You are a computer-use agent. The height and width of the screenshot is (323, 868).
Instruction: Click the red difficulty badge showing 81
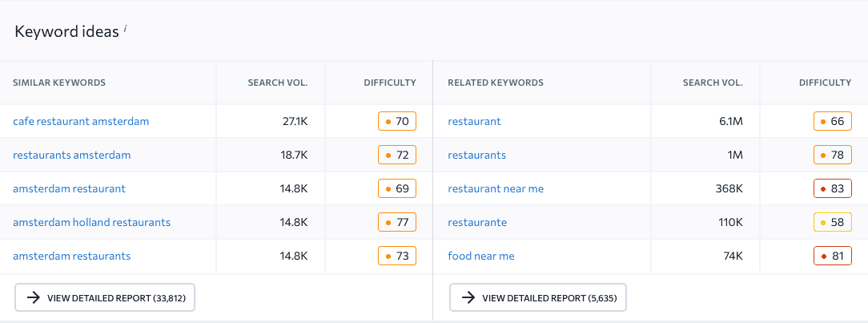pyautogui.click(x=832, y=256)
